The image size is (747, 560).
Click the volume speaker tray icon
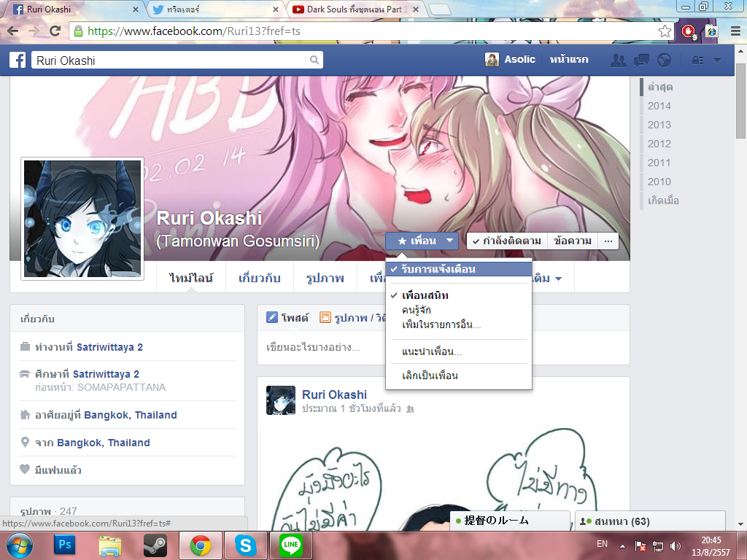coord(675,546)
